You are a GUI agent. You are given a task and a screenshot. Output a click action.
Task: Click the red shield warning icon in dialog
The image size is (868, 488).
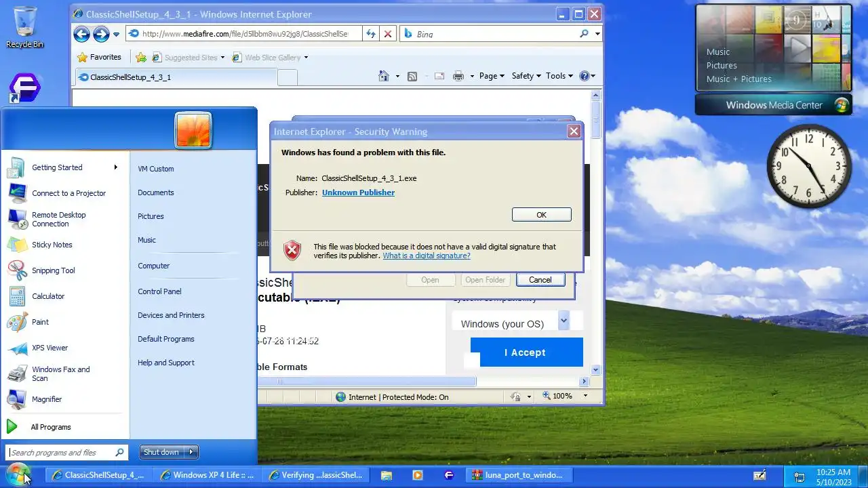coord(292,251)
